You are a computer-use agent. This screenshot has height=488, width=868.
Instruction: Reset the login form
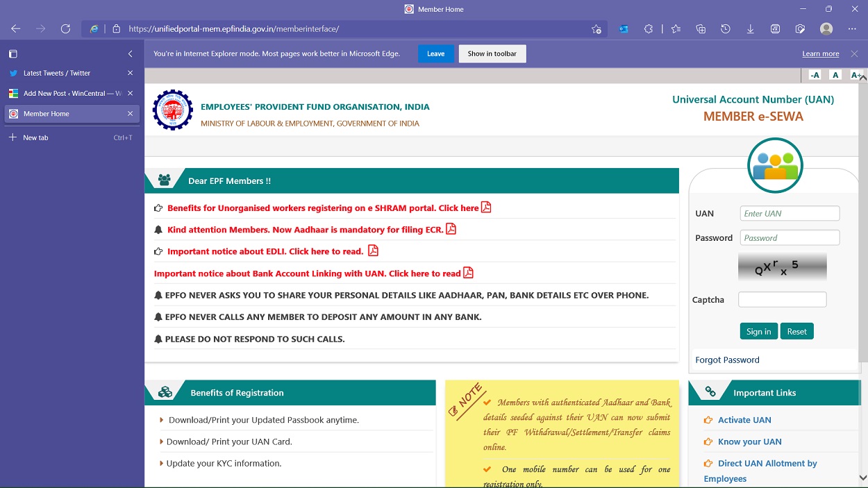tap(796, 331)
